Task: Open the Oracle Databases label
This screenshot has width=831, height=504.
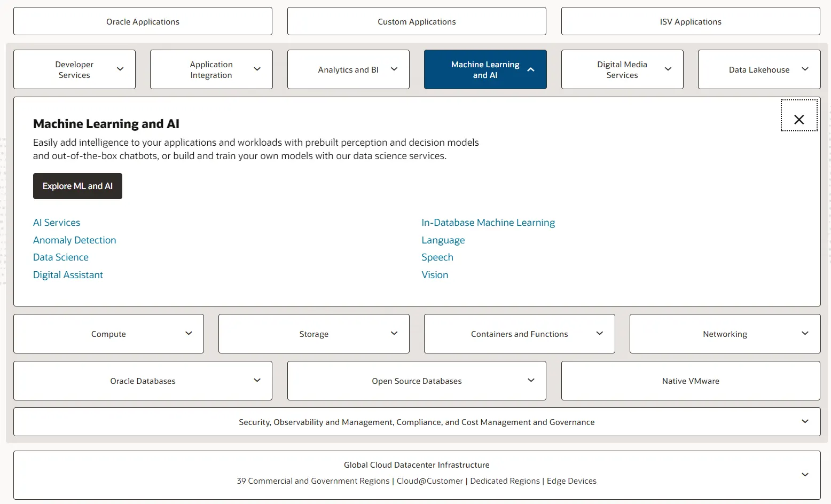Action: [x=143, y=381]
